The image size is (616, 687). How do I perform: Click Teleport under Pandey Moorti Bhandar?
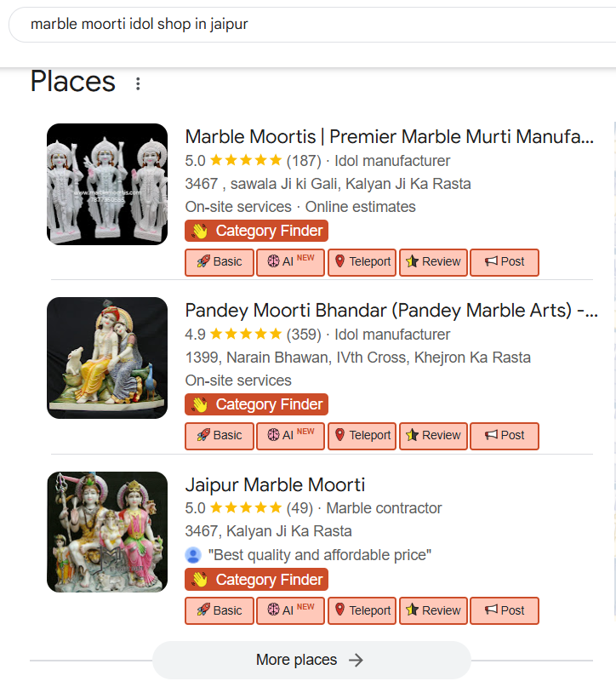pos(362,436)
